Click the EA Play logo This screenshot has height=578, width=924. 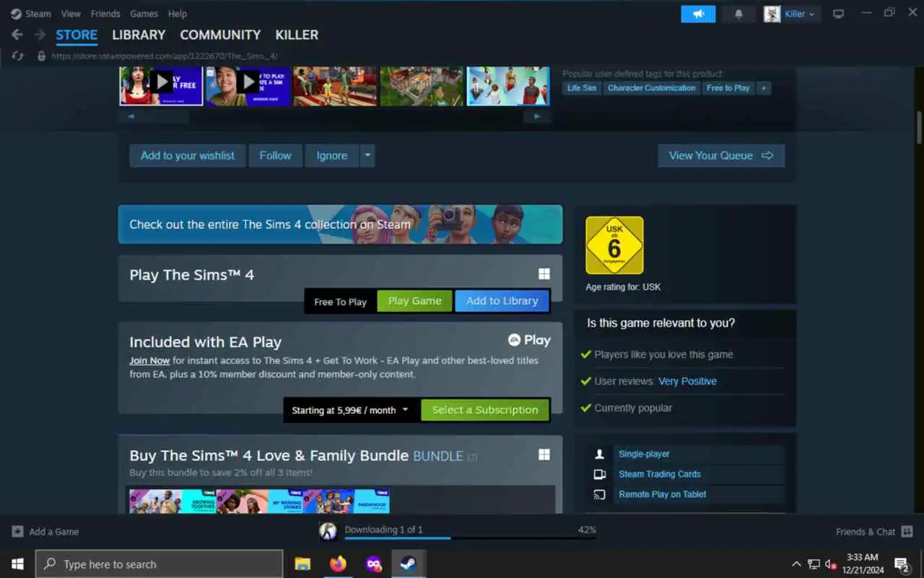[529, 340]
